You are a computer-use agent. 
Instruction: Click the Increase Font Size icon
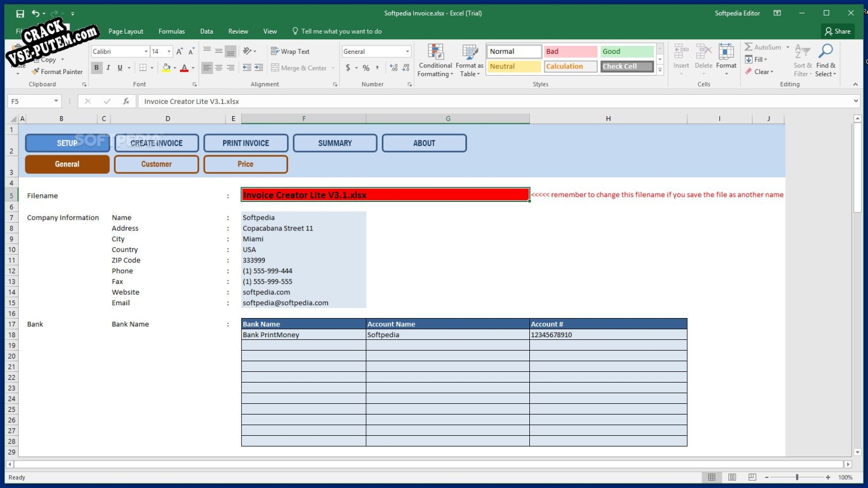click(x=179, y=52)
